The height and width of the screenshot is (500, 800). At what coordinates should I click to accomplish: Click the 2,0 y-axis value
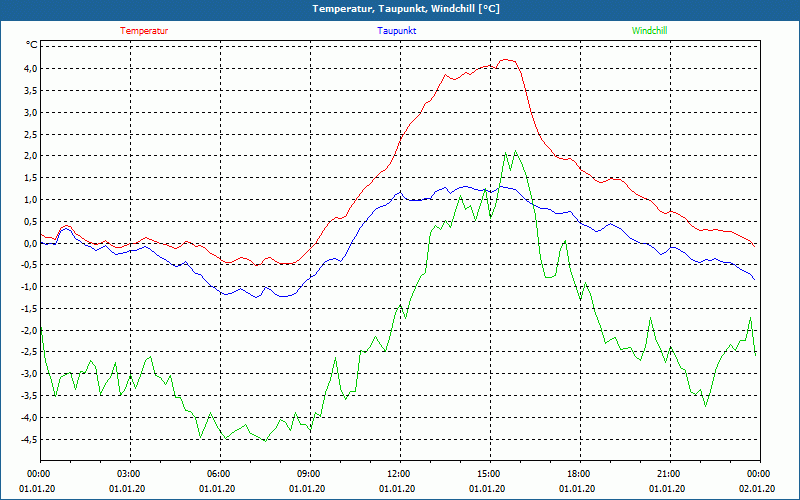point(31,156)
